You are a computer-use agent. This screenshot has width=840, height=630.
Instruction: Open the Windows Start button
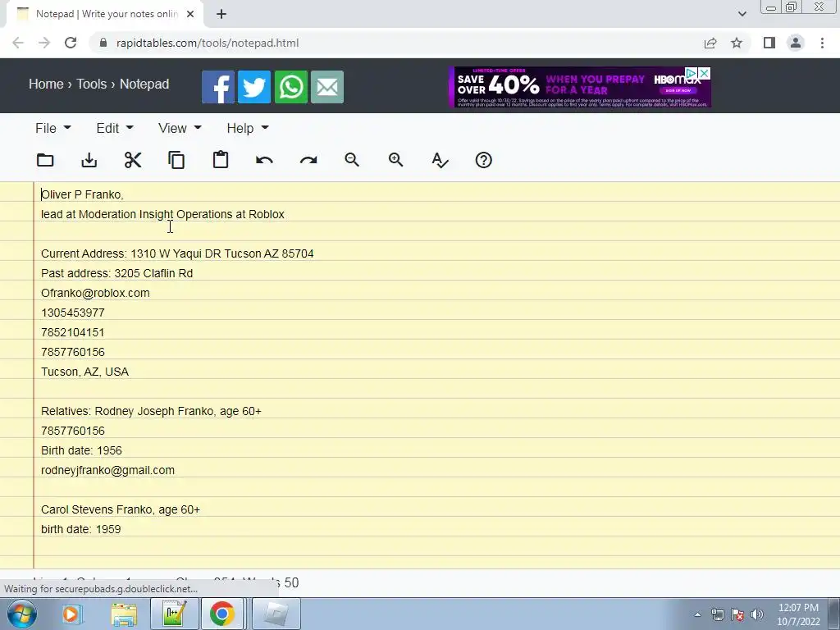pyautogui.click(x=22, y=614)
